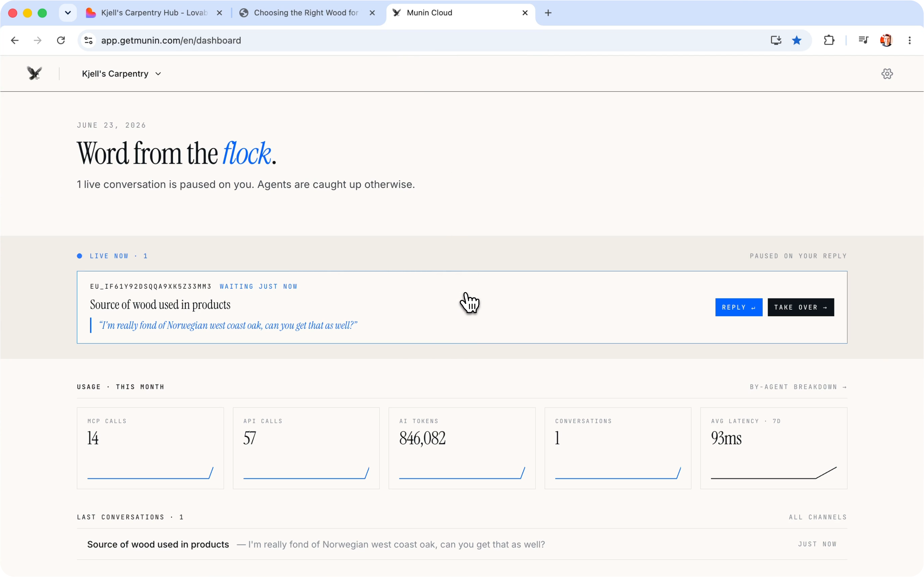Open the media controls icon
This screenshot has width=924, height=577.
863,40
